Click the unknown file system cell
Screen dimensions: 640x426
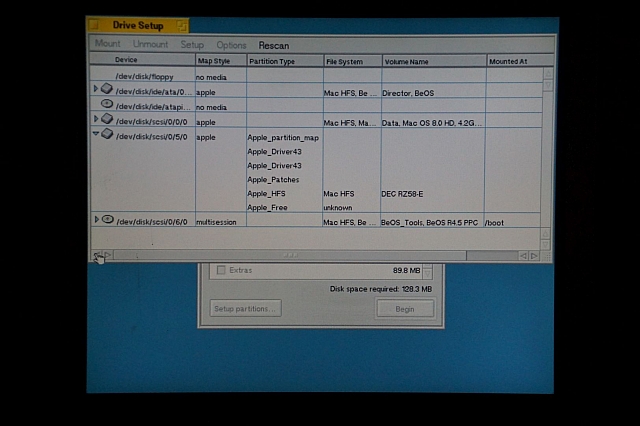pyautogui.click(x=338, y=207)
